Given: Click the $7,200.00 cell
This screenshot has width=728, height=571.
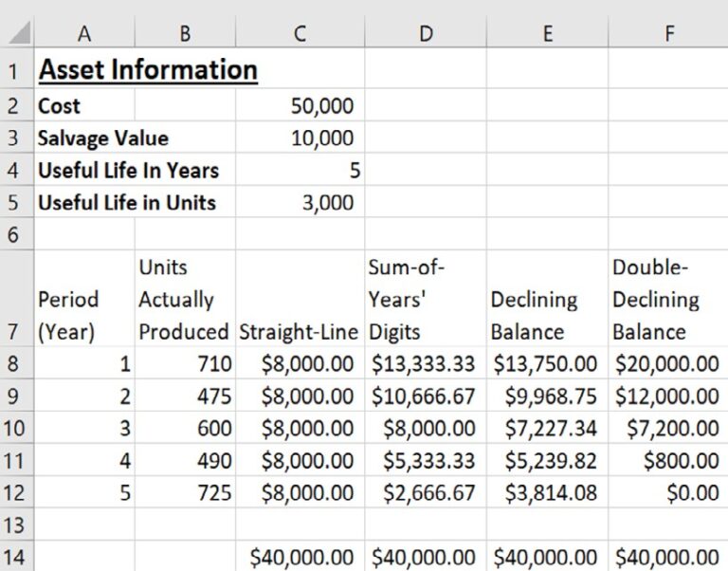Looking at the screenshot, I should pyautogui.click(x=668, y=428).
